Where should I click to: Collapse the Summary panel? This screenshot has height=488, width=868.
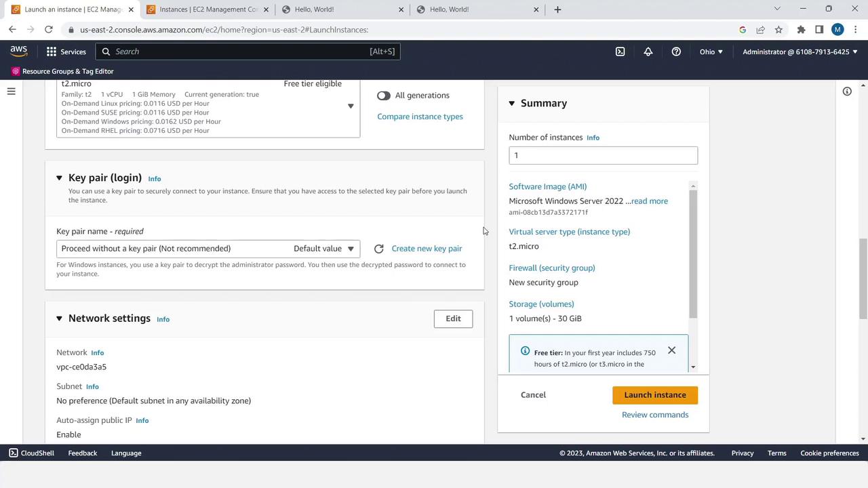tap(512, 104)
